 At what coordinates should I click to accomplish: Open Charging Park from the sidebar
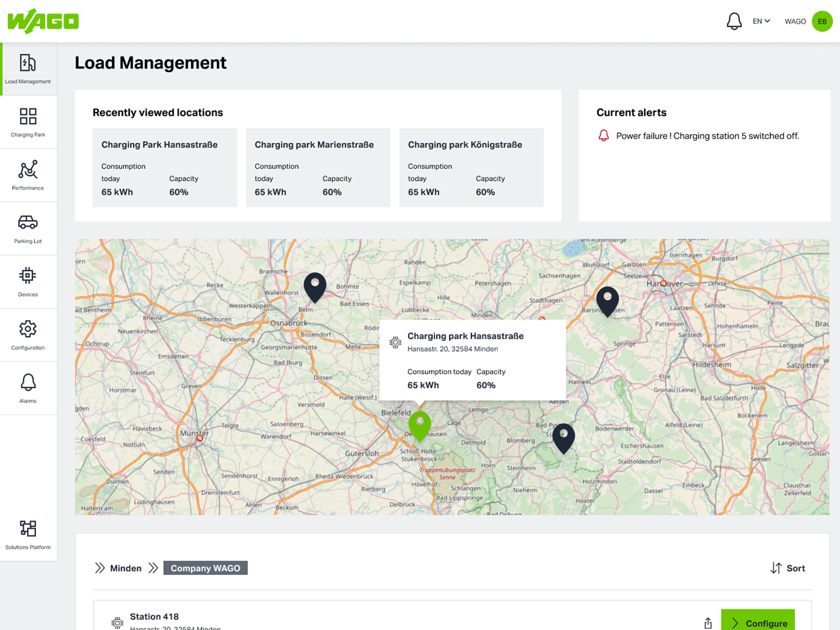(x=28, y=122)
